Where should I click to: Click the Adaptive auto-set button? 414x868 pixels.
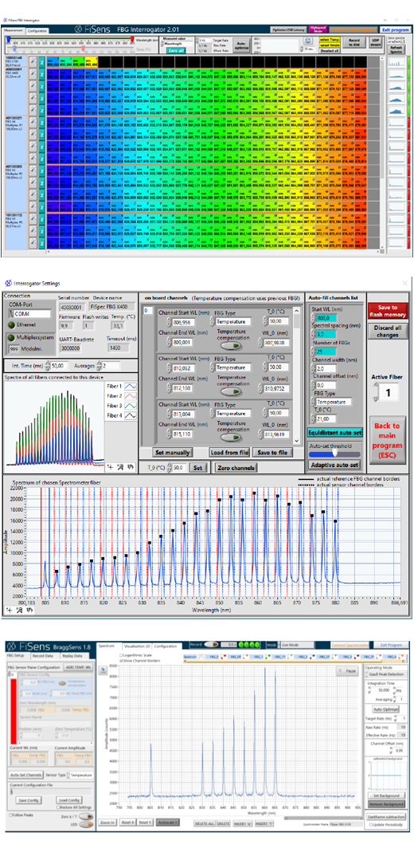click(x=334, y=465)
